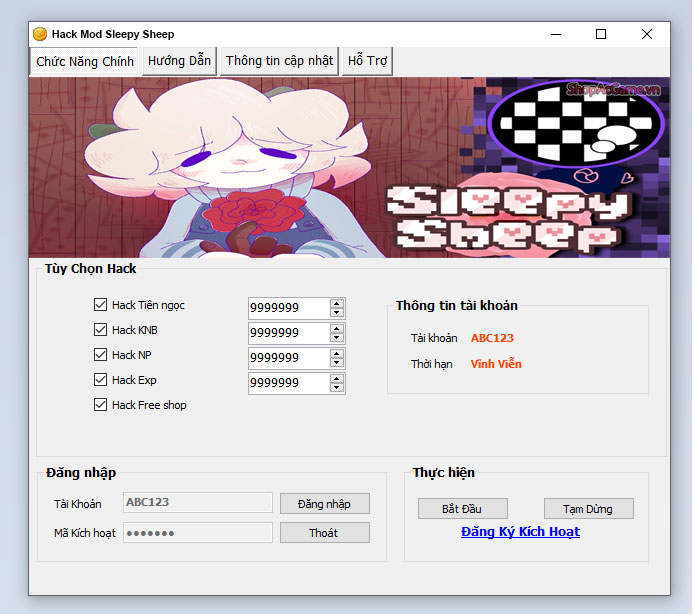This screenshot has height=616, width=693.
Task: Click the Thoát button
Action: 325,533
